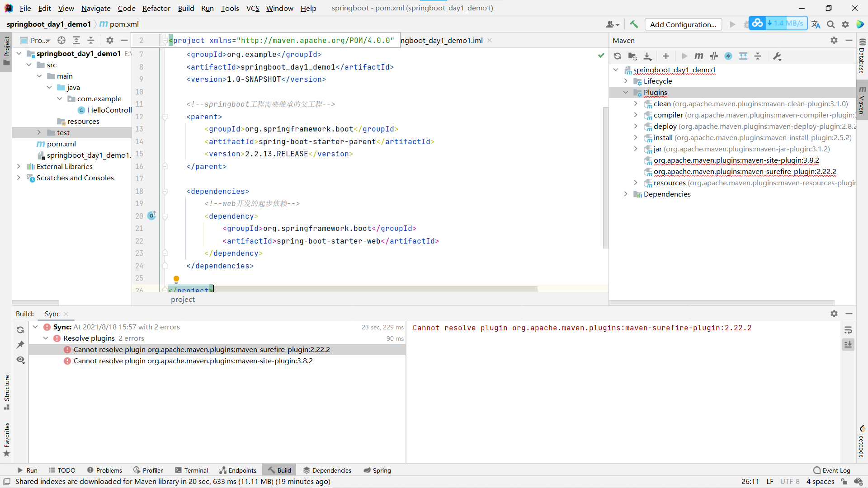The height and width of the screenshot is (488, 868).
Task: Click the Maven settings gear icon
Action: point(834,40)
